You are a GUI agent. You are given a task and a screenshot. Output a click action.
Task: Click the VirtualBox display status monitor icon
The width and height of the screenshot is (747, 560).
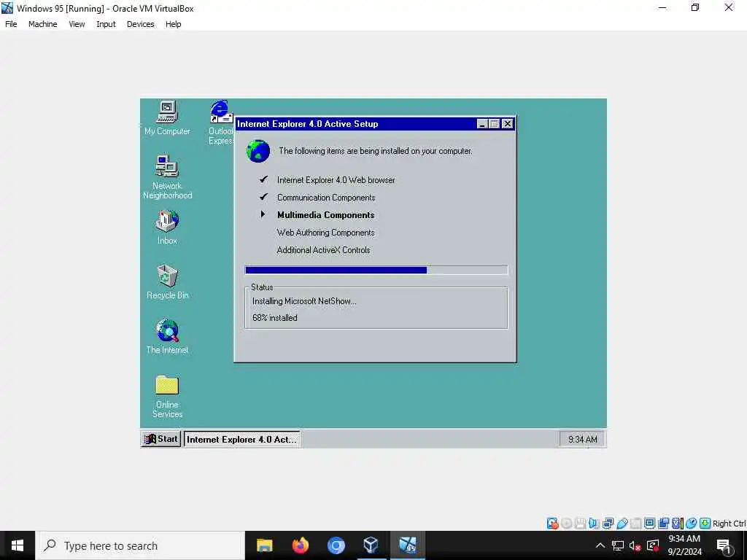point(649,524)
